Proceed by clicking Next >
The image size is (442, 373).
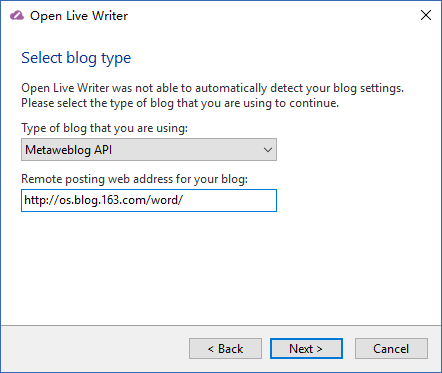tap(306, 349)
